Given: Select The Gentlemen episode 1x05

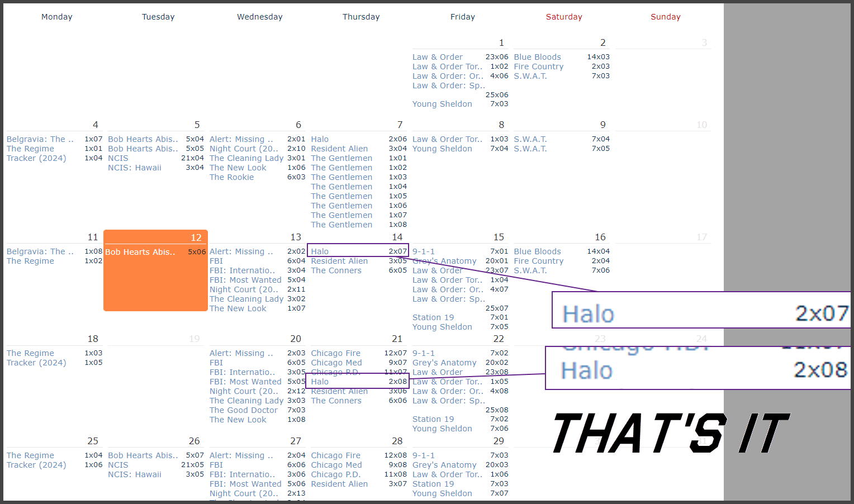Looking at the screenshot, I should pyautogui.click(x=341, y=196).
